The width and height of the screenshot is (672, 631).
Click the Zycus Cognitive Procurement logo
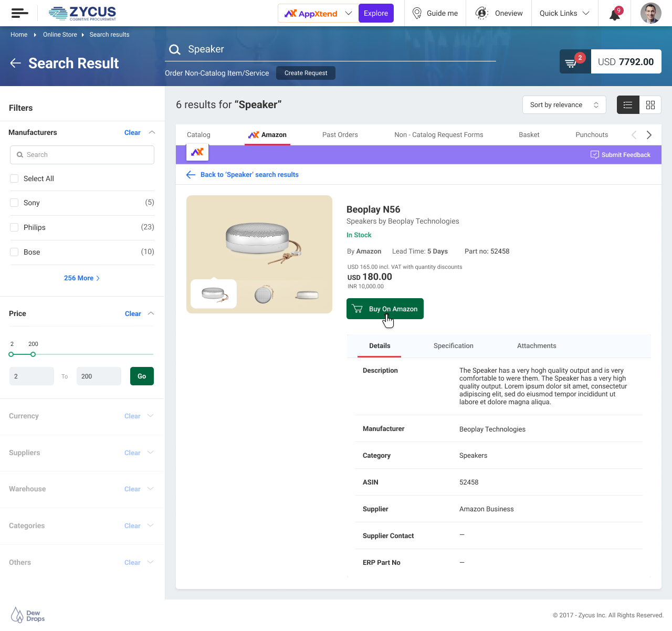click(82, 13)
